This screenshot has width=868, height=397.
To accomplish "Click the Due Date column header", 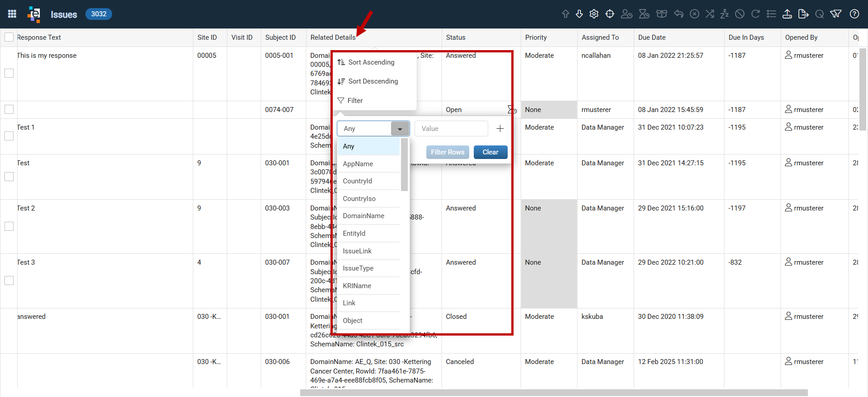I will coord(679,37).
